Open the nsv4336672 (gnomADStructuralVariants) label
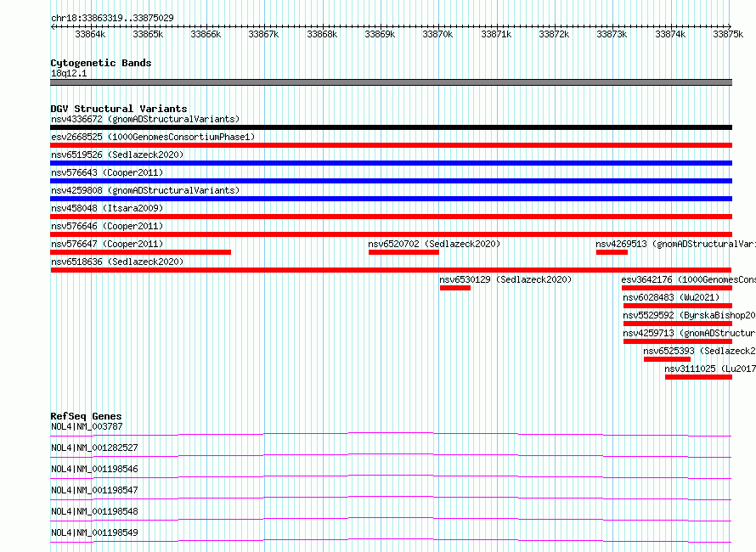The height and width of the screenshot is (552, 756). tap(145, 119)
